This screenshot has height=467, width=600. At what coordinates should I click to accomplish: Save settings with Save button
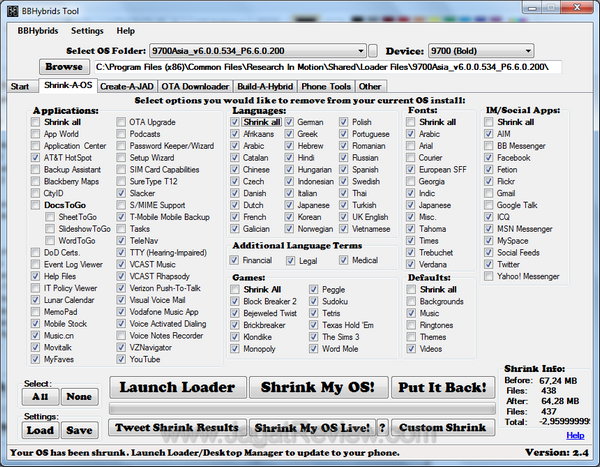pyautogui.click(x=80, y=430)
